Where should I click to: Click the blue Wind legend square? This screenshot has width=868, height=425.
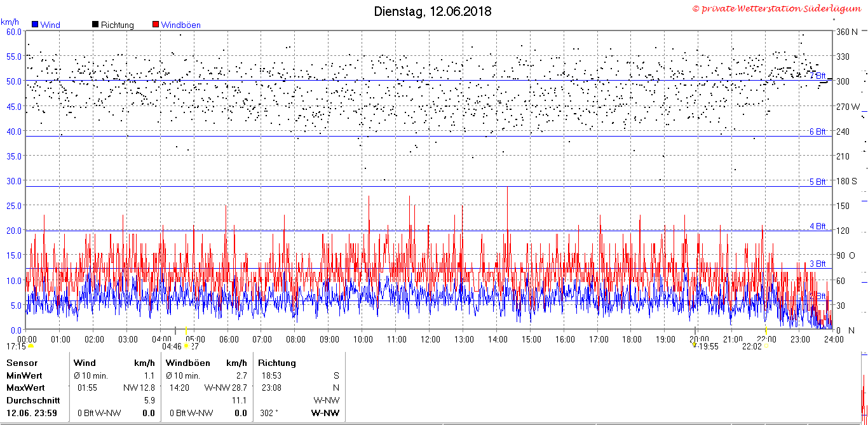34,24
